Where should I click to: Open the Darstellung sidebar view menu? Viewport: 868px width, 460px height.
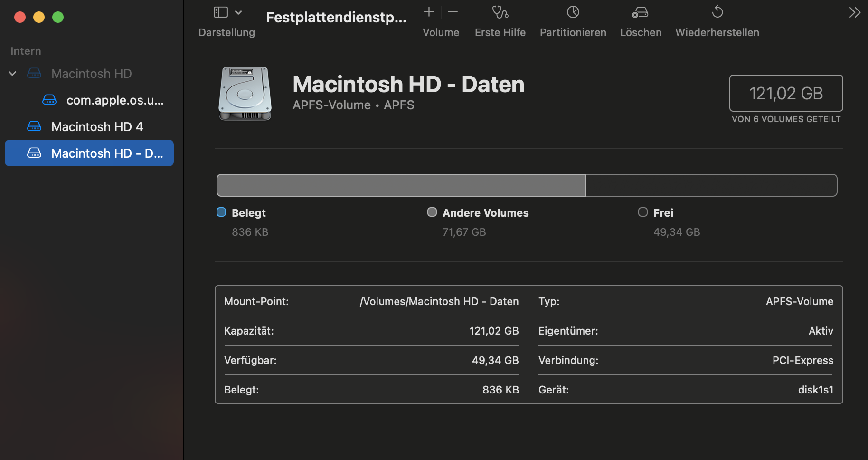pos(238,12)
